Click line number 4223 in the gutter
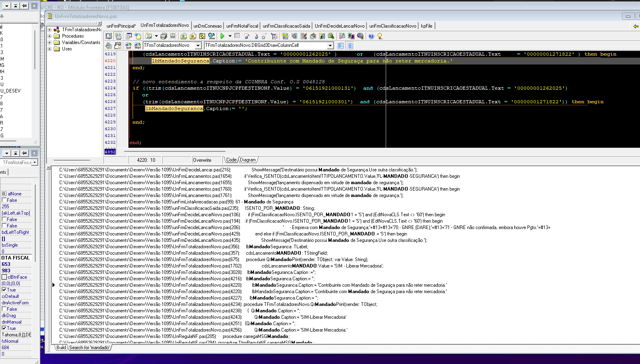The image size is (640, 364). point(110,81)
